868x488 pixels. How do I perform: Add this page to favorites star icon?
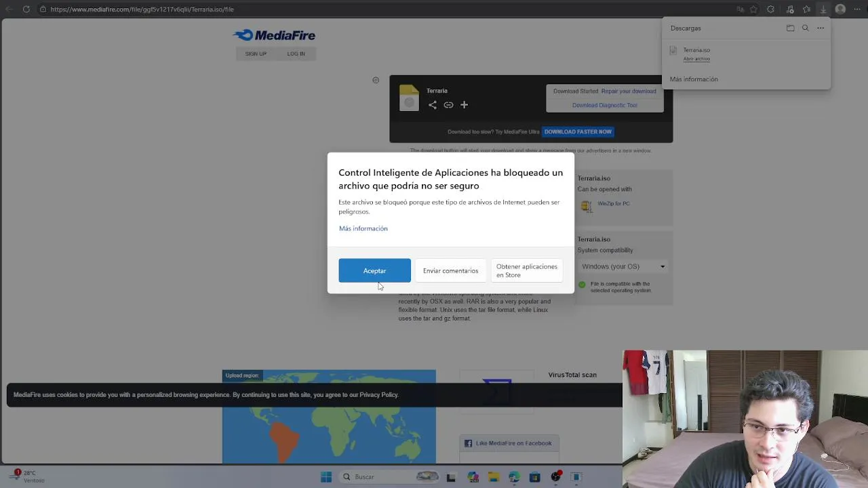click(753, 9)
